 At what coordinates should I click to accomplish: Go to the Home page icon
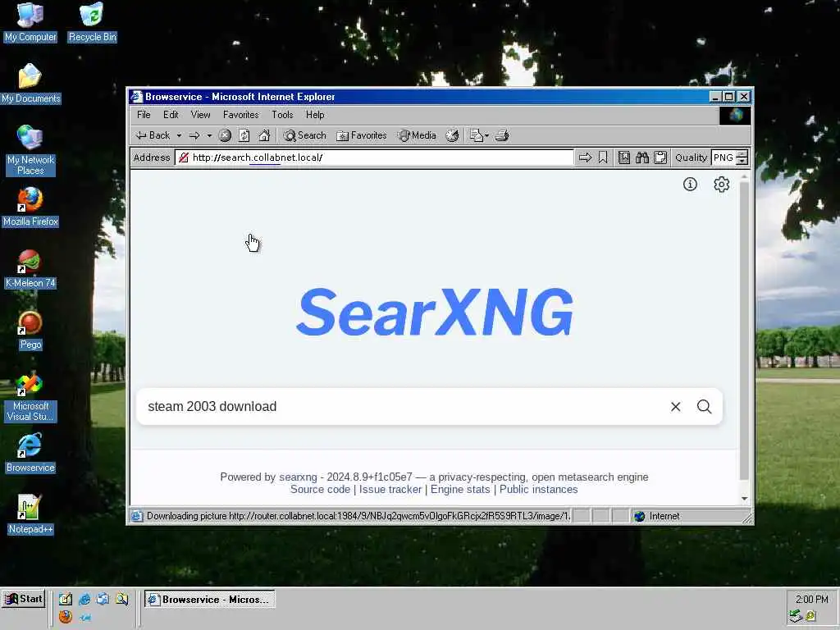264,135
